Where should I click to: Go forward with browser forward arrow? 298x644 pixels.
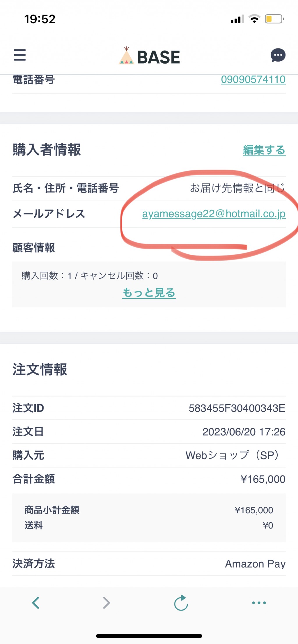click(107, 603)
